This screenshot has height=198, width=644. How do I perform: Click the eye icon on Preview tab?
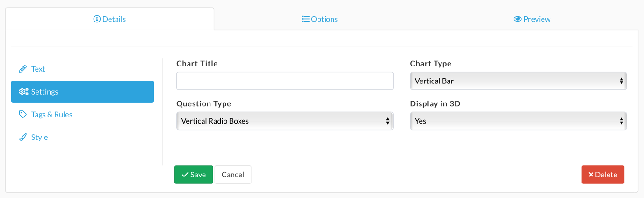click(x=517, y=19)
